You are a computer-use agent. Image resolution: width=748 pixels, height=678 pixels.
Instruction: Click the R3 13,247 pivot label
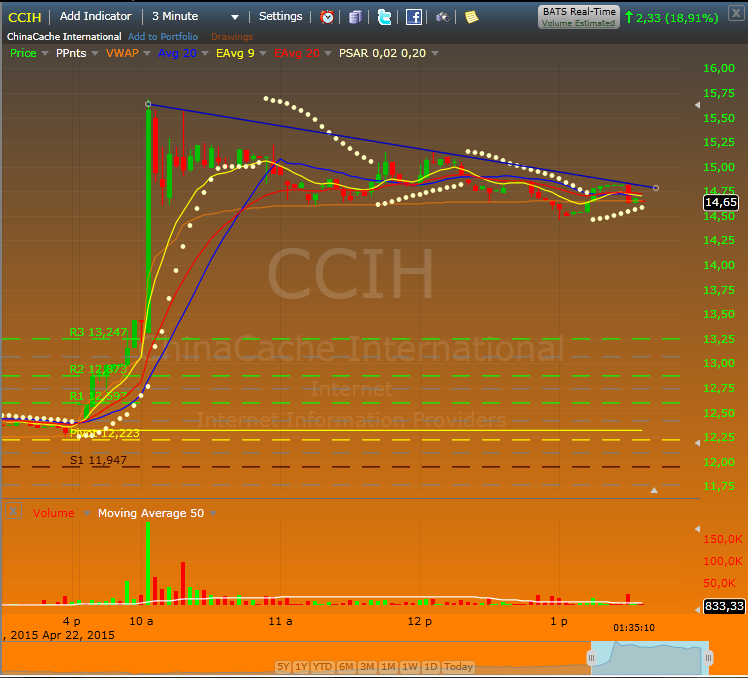coord(98,332)
